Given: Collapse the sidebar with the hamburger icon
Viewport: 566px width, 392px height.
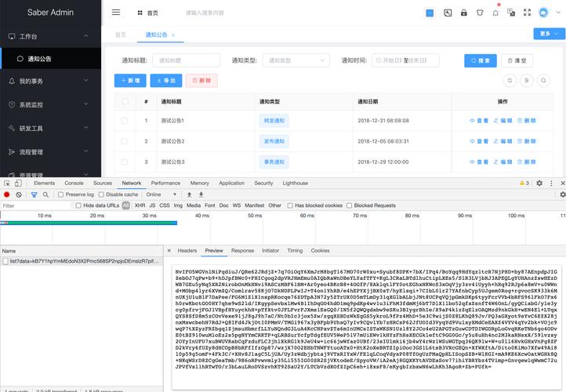Looking at the screenshot, I should tap(116, 13).
